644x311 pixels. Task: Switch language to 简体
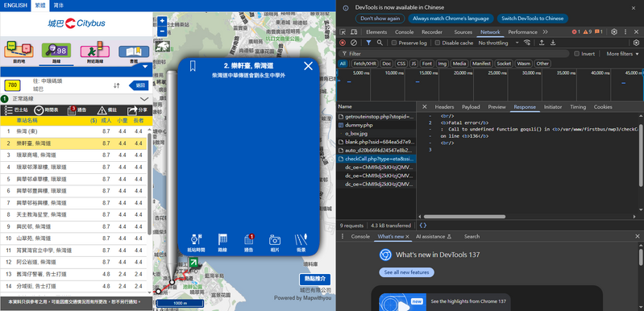pos(58,6)
